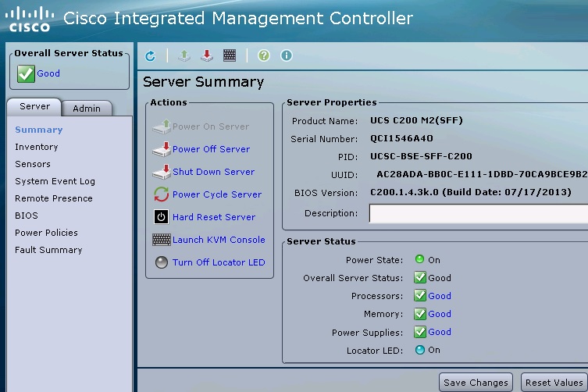588x392 pixels.
Task: Click the Launch KVM Console keyboard icon
Action: click(162, 240)
